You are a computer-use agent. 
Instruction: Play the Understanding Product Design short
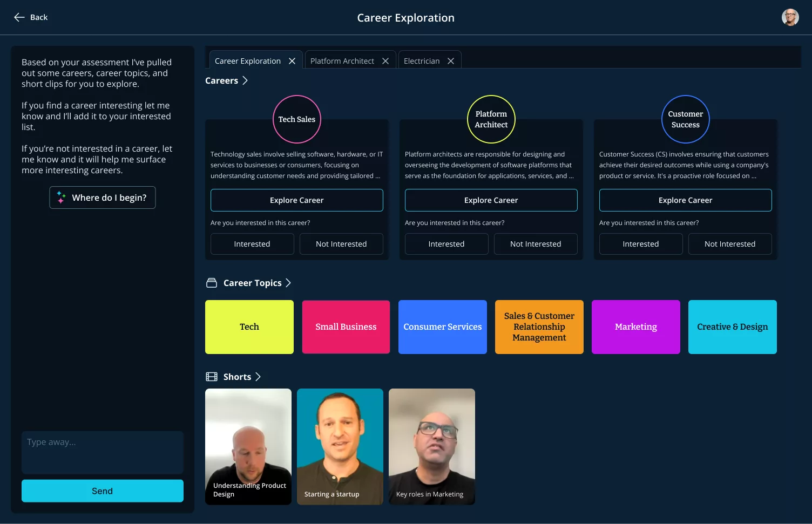248,447
